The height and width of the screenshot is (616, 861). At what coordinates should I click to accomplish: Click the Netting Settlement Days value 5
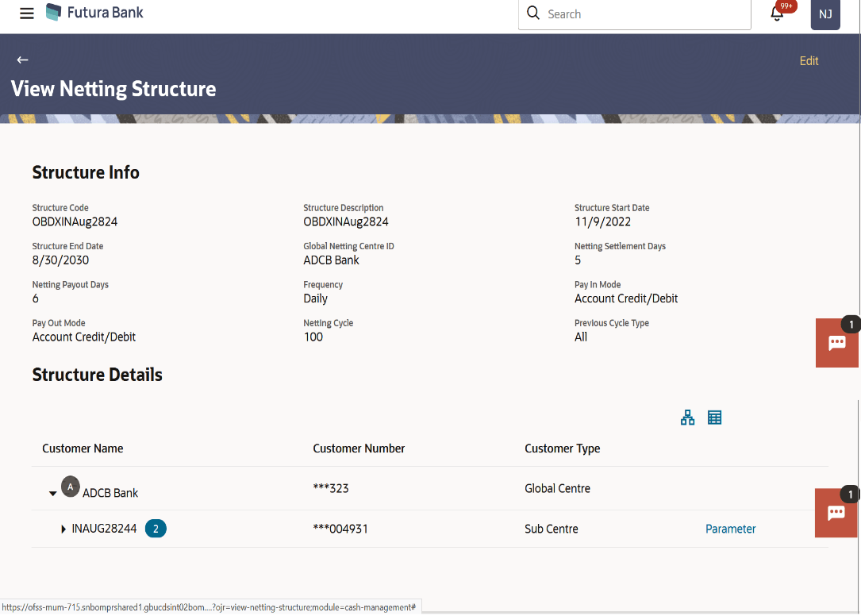(577, 260)
